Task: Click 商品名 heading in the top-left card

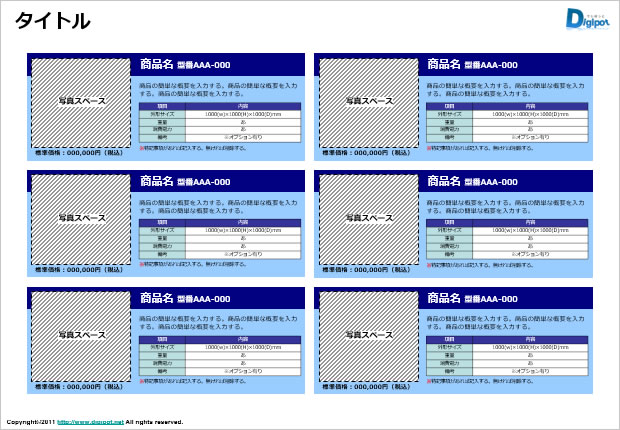Action: click(x=156, y=65)
